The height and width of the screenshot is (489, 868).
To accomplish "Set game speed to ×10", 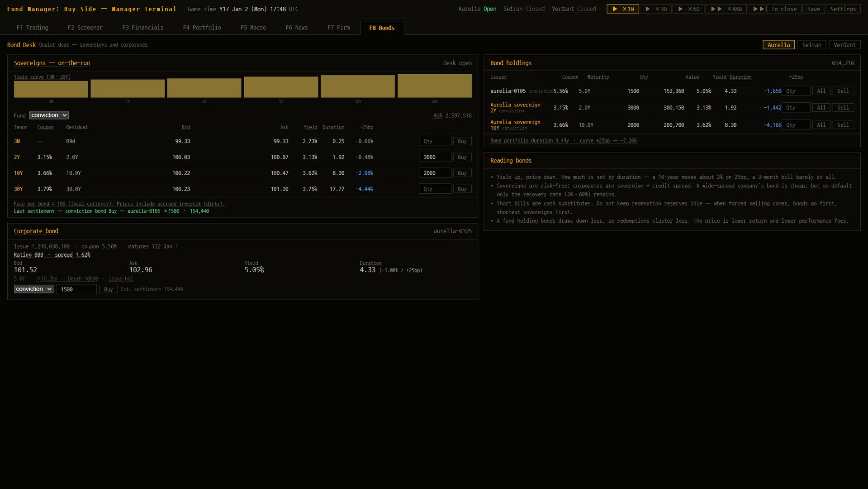I will [622, 9].
